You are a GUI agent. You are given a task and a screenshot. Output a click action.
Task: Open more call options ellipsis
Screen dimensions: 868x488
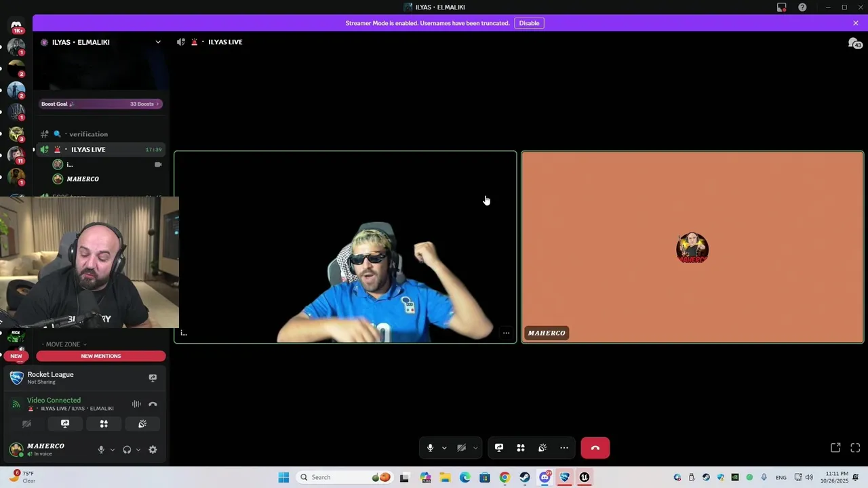click(x=564, y=448)
